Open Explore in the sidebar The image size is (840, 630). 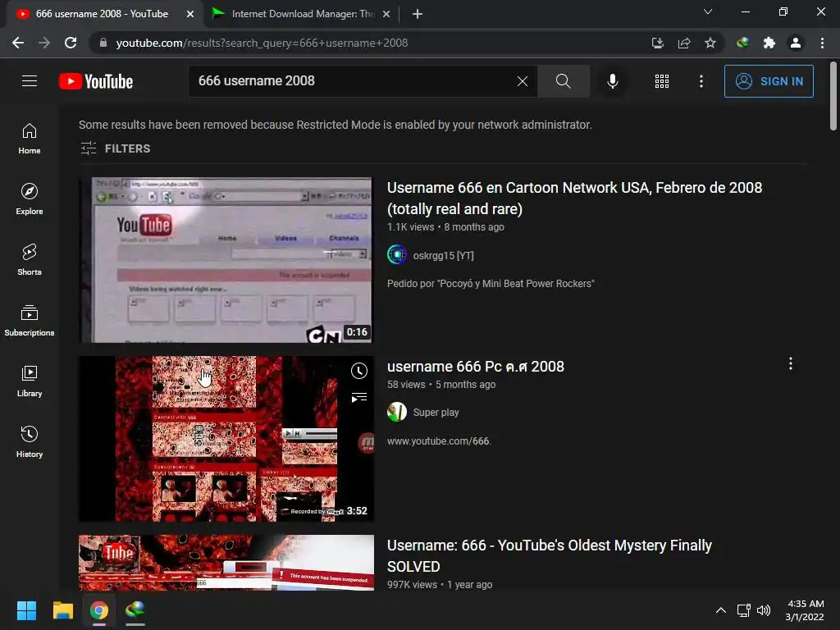[30, 199]
